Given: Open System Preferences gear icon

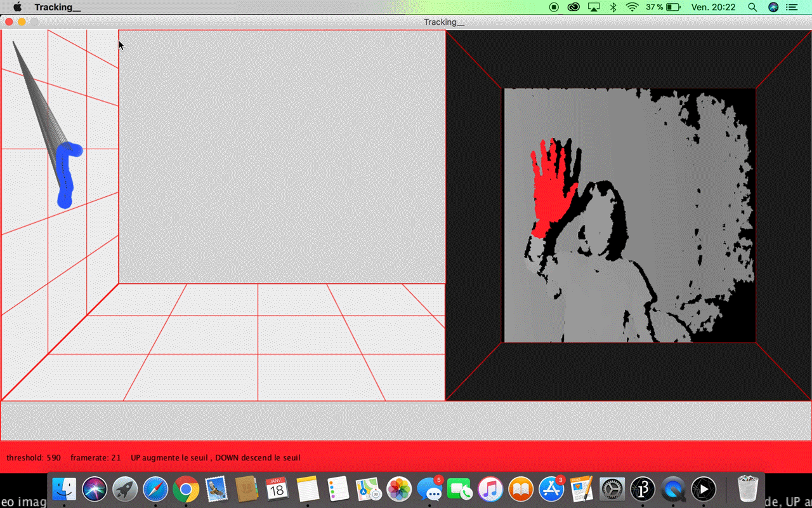Looking at the screenshot, I should point(612,490).
